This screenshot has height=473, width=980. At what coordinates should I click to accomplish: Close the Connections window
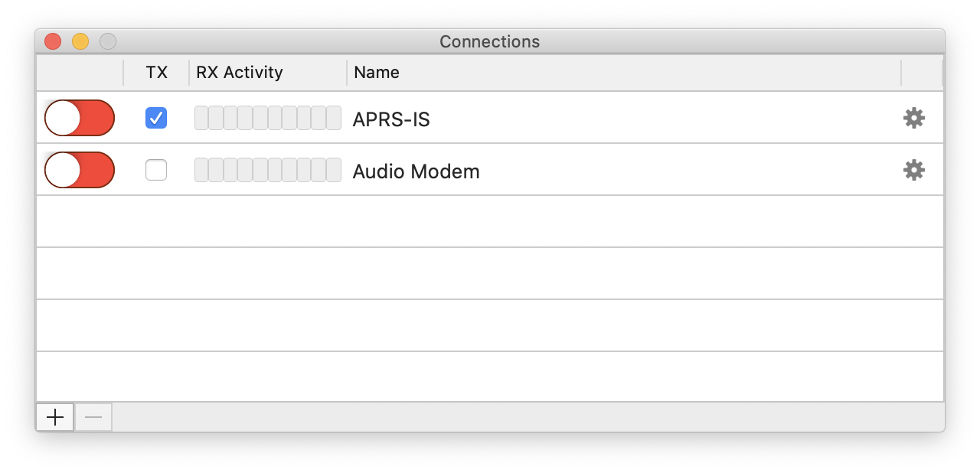pyautogui.click(x=53, y=41)
